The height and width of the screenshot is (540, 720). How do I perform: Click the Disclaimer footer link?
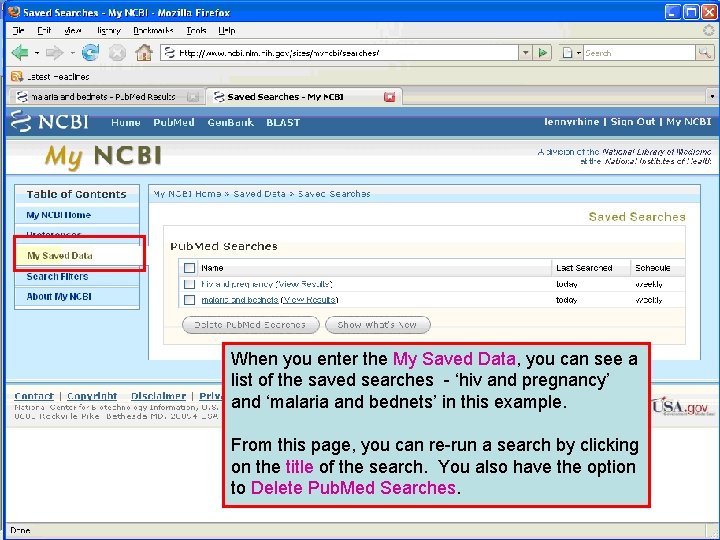click(158, 396)
